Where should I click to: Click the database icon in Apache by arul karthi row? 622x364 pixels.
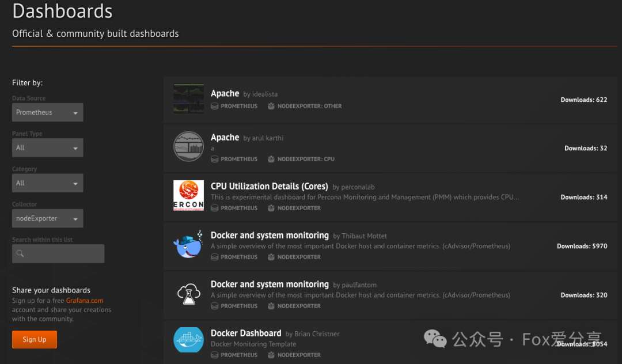pyautogui.click(x=215, y=159)
